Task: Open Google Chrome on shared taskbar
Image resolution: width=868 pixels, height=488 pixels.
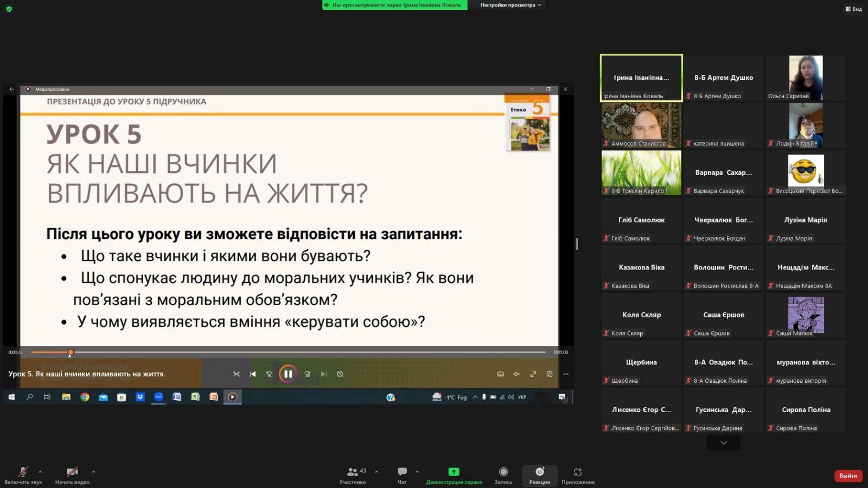Action: (x=85, y=397)
